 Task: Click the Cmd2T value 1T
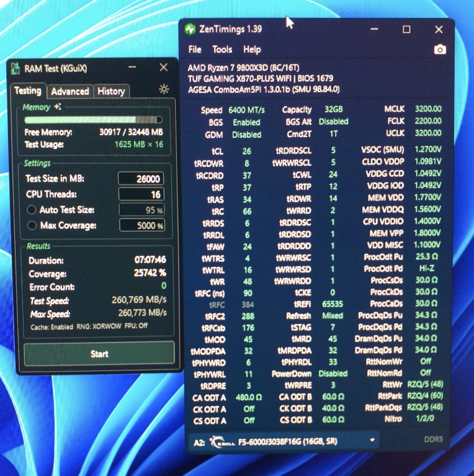point(333,134)
